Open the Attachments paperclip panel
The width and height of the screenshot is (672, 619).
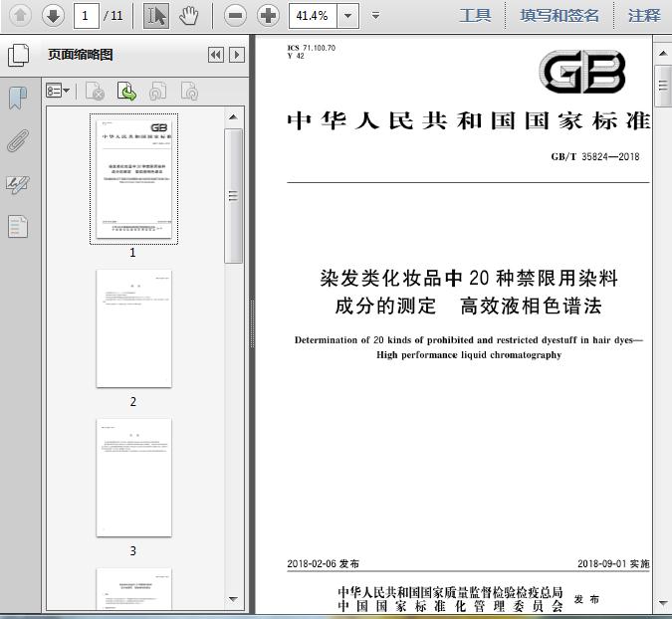18,140
